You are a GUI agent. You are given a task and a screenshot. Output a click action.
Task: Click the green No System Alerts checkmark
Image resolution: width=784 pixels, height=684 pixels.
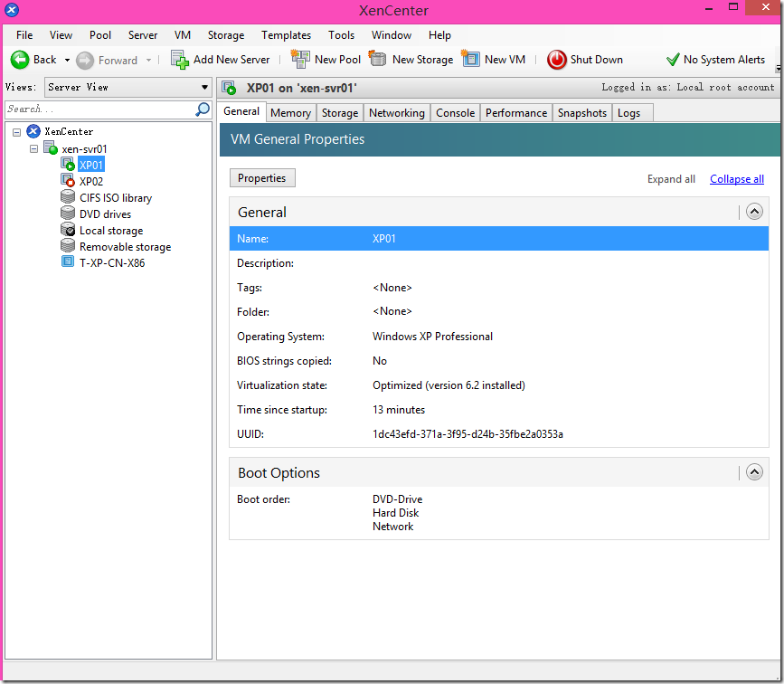pos(673,60)
